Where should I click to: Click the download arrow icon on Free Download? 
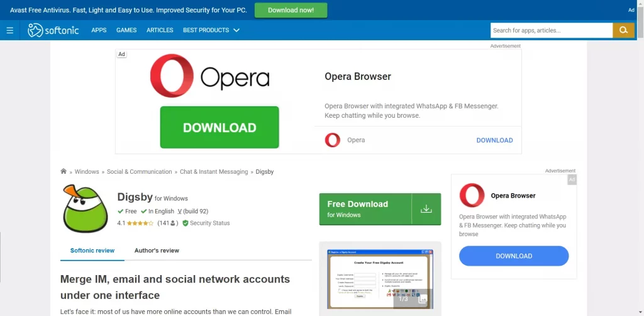click(426, 209)
